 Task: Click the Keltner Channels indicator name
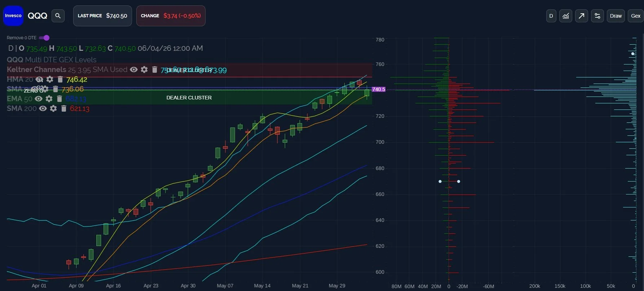36,70
